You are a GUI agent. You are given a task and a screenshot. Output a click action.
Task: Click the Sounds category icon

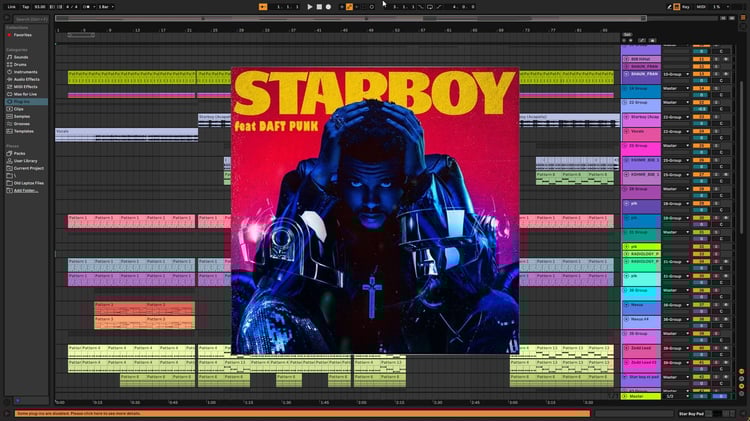click(9, 57)
